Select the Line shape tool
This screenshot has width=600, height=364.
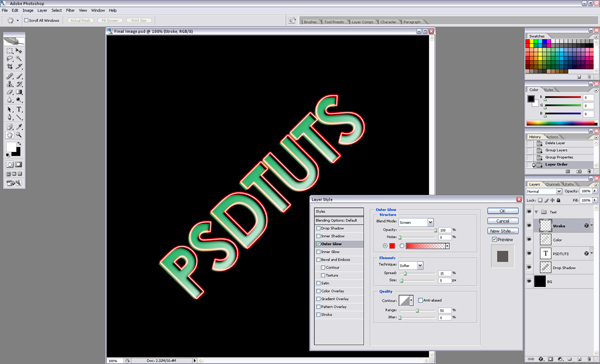(x=19, y=118)
